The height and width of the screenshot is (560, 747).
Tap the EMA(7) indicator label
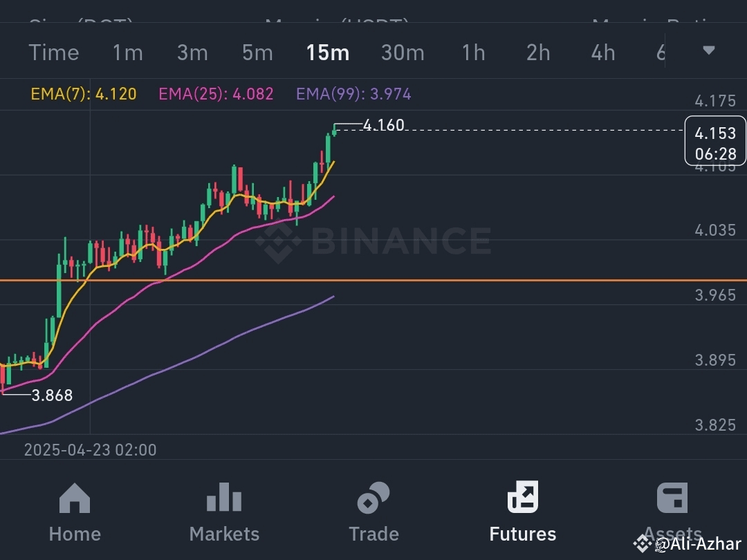(x=84, y=94)
